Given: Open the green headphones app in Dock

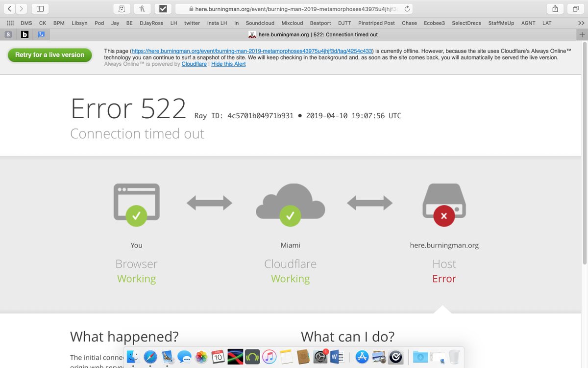Looking at the screenshot, I should 252,356.
